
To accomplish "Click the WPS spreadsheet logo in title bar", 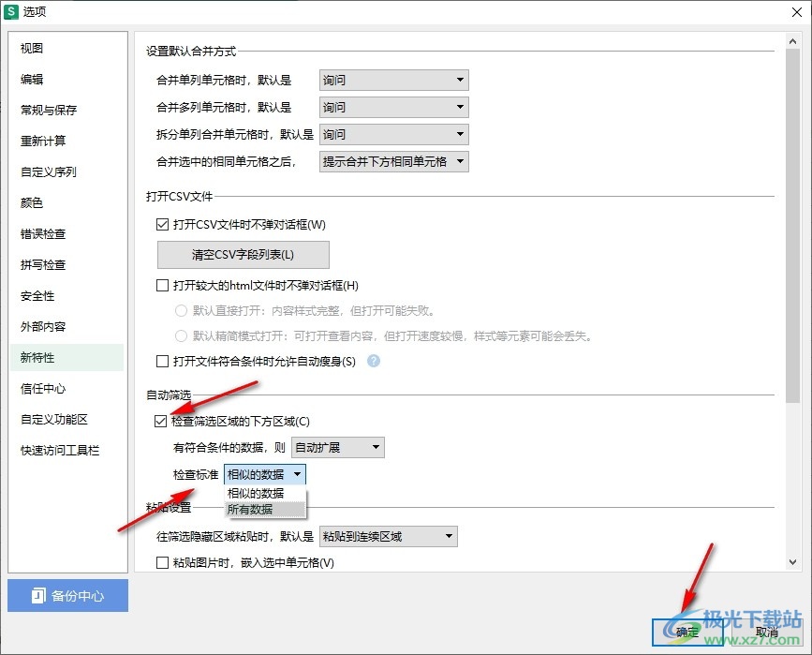I will 11,11.
